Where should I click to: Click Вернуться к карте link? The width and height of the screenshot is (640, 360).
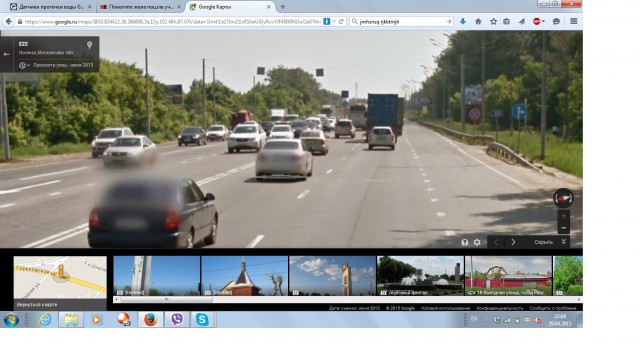coord(37,304)
